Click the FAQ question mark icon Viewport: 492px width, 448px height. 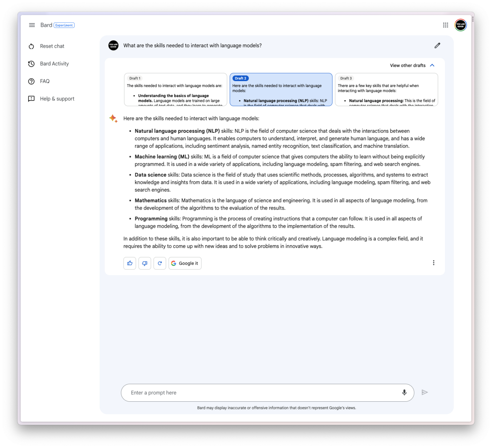click(x=31, y=81)
